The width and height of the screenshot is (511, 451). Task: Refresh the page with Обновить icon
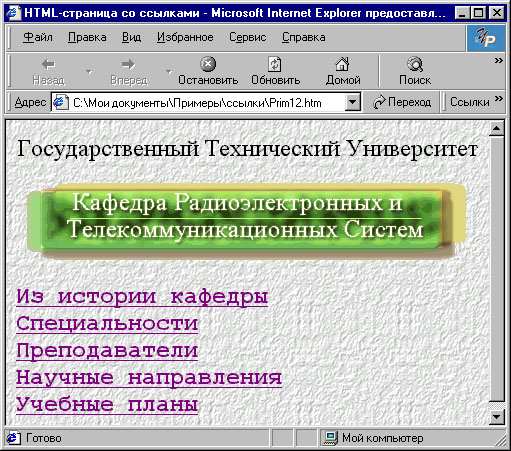(x=275, y=64)
